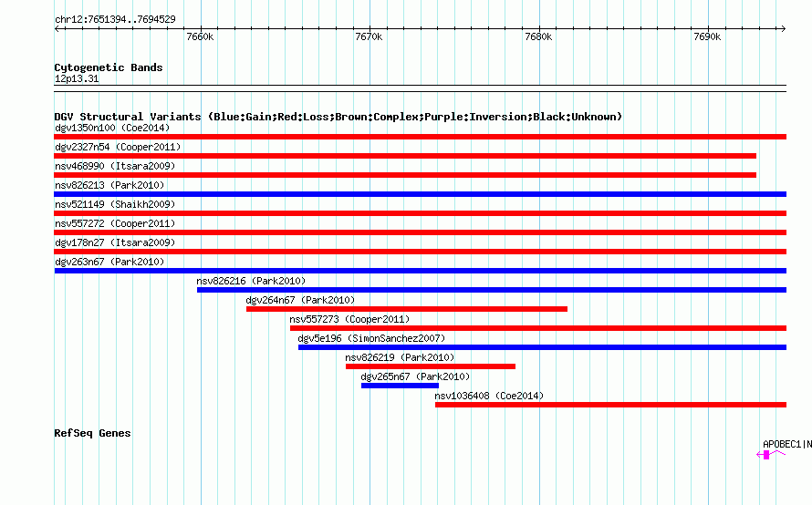Select the nsv521149 (Shaikh2009) variant bar

[420, 213]
